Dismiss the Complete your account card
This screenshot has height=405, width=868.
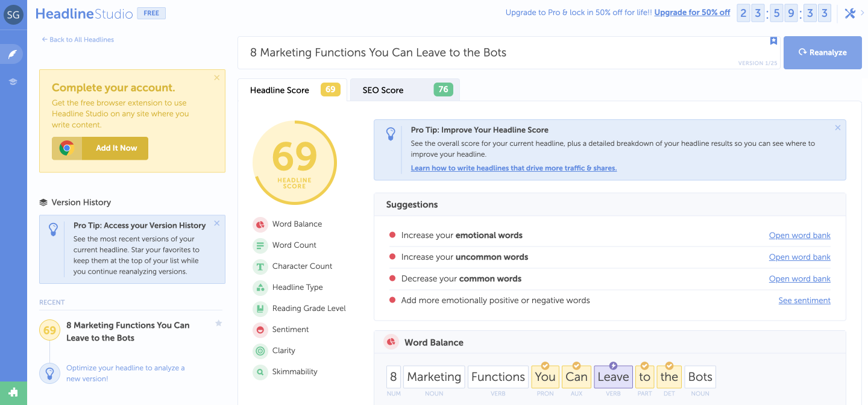coord(217,78)
